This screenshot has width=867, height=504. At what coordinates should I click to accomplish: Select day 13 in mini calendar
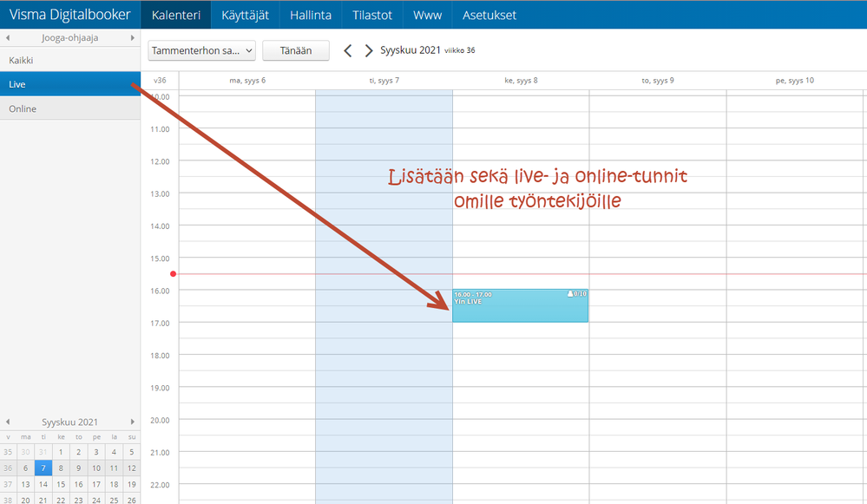coord(25,484)
